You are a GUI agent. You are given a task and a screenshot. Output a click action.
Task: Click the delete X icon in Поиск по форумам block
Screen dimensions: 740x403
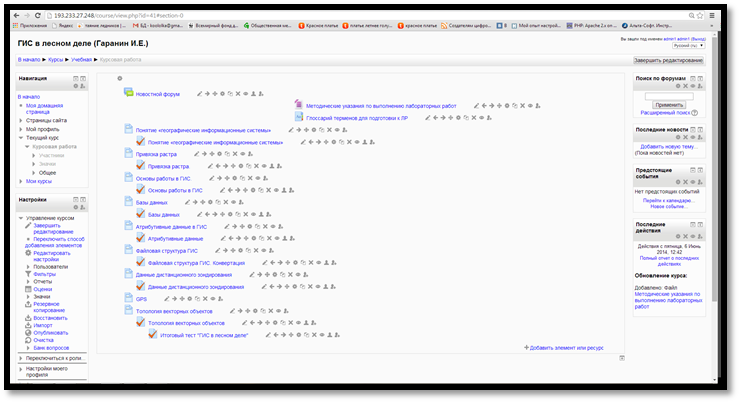(685, 86)
